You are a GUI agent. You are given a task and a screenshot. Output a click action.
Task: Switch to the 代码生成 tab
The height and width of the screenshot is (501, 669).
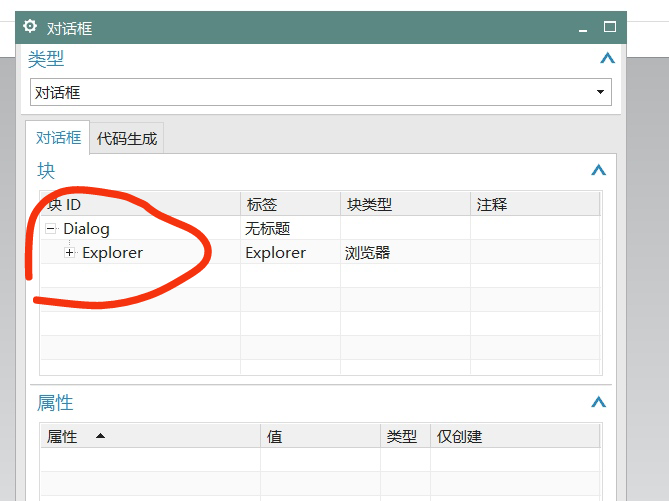[x=127, y=139]
